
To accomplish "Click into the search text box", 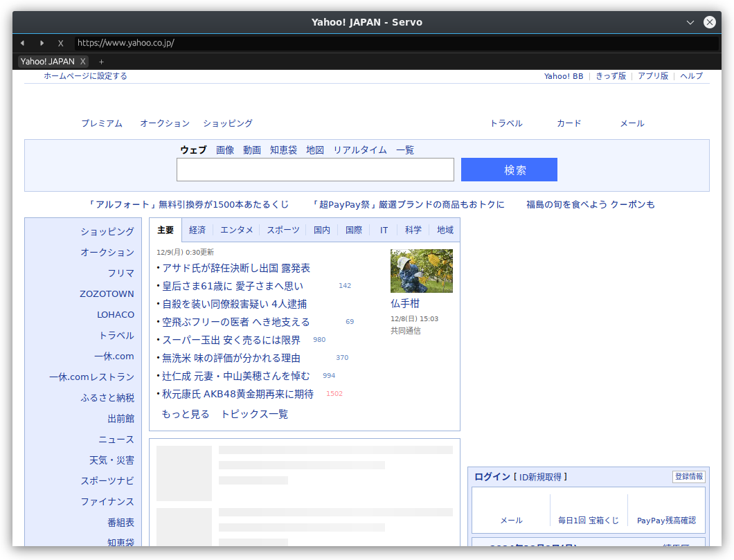I will tap(315, 170).
